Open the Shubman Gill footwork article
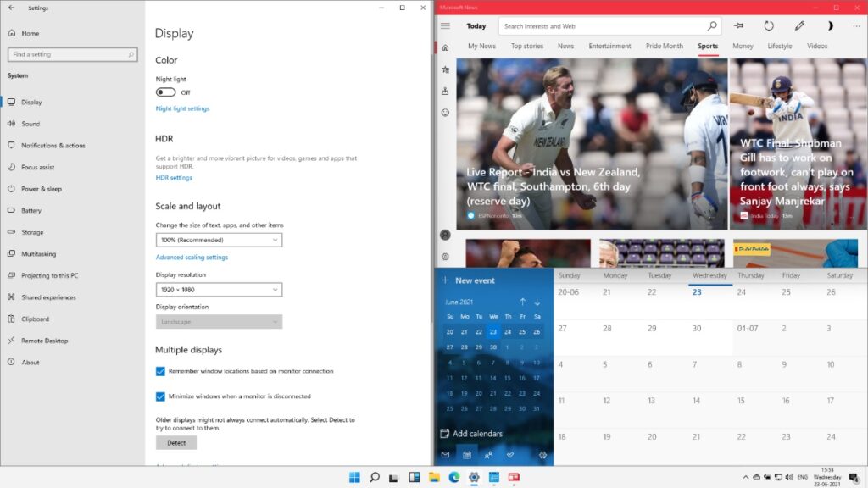 [798, 144]
